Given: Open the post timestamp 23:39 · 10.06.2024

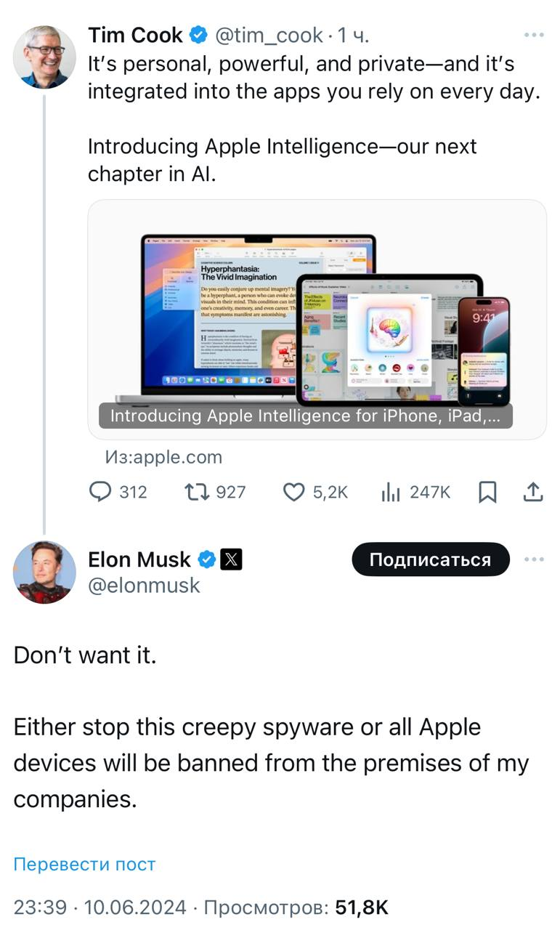Looking at the screenshot, I should point(100,907).
